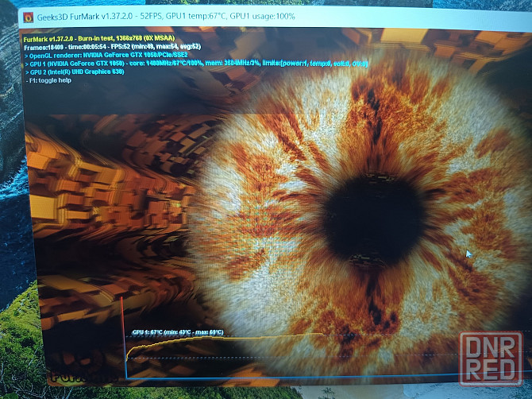
Task: Click the GPU 1 temperature graph label
Action: [178, 332]
